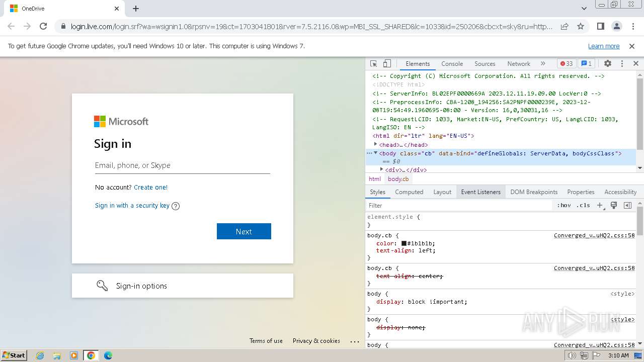Go back to the previous page

point(11,26)
